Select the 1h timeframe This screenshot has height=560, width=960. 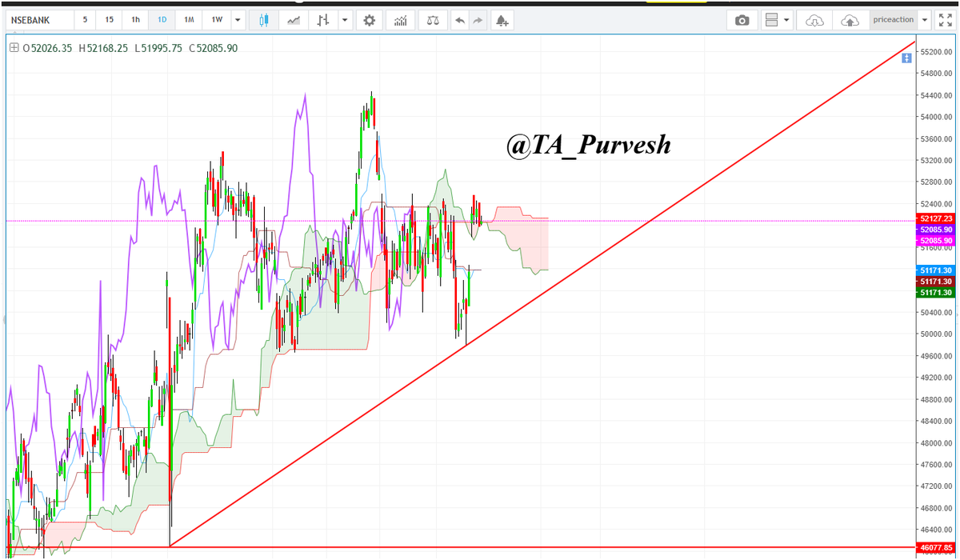[x=136, y=20]
